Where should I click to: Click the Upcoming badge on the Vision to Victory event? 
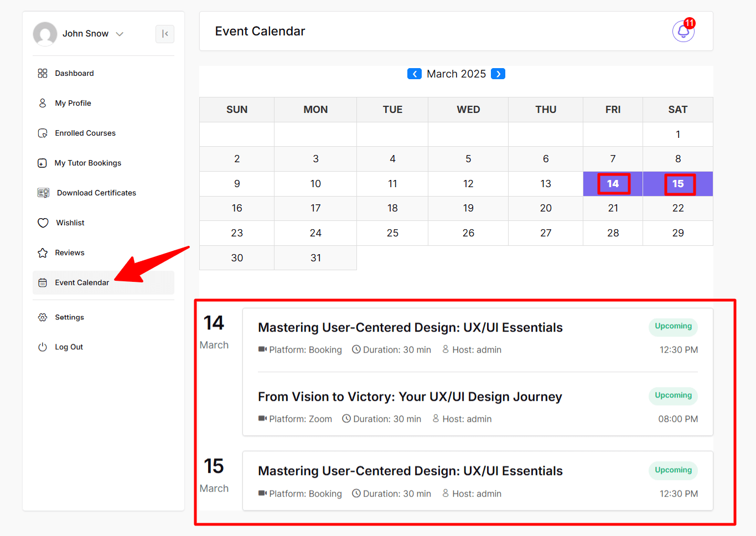pos(672,395)
